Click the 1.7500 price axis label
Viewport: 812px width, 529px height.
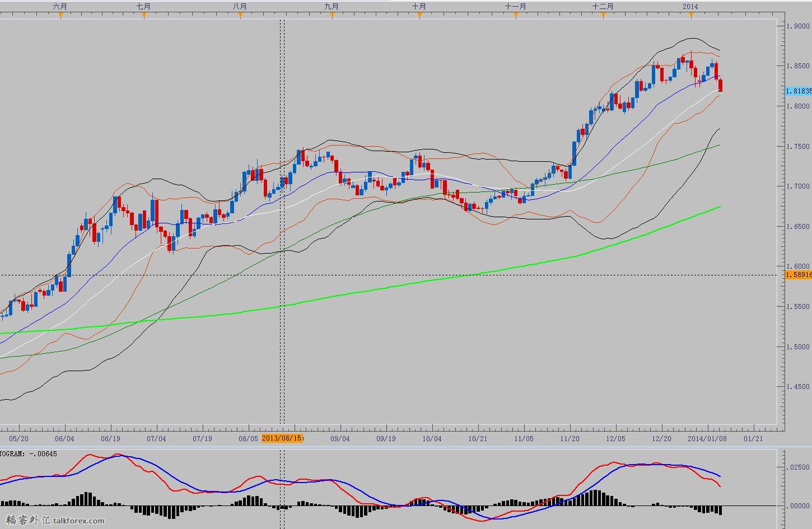coord(798,147)
